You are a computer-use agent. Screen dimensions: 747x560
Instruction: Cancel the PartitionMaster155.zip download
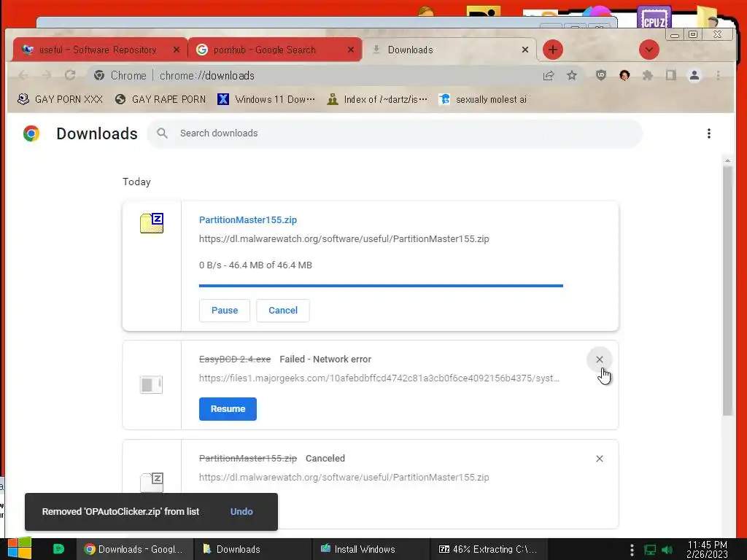[283, 311]
